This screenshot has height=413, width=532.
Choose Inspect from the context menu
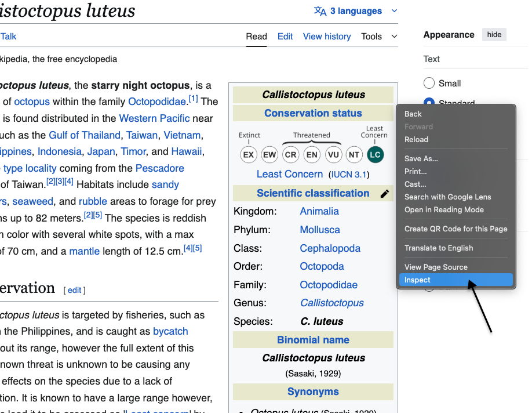(x=418, y=280)
